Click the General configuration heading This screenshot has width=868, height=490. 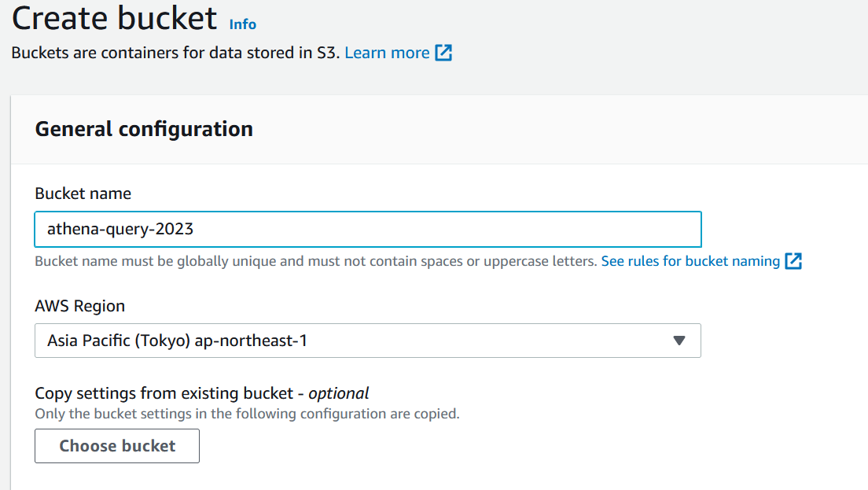pyautogui.click(x=144, y=129)
